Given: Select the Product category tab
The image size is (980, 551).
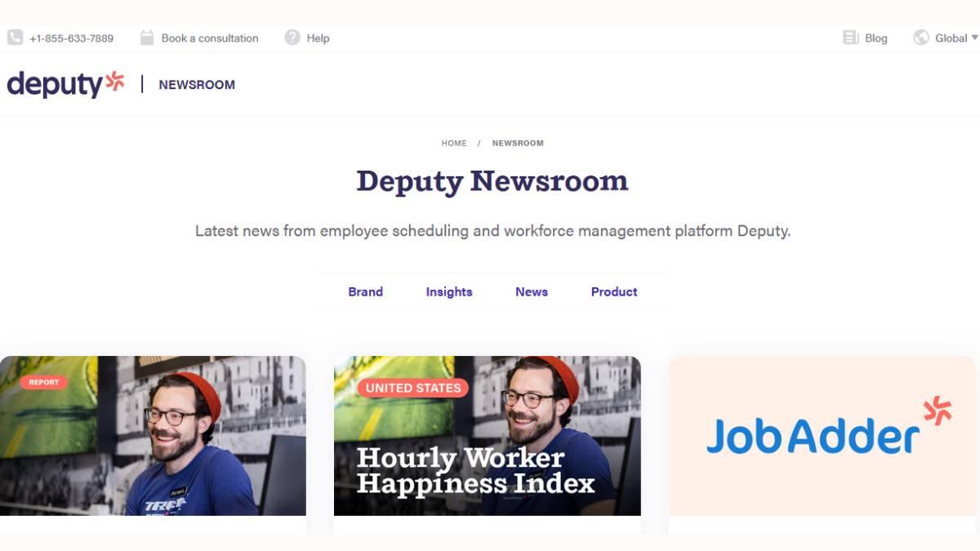Looking at the screenshot, I should [614, 291].
